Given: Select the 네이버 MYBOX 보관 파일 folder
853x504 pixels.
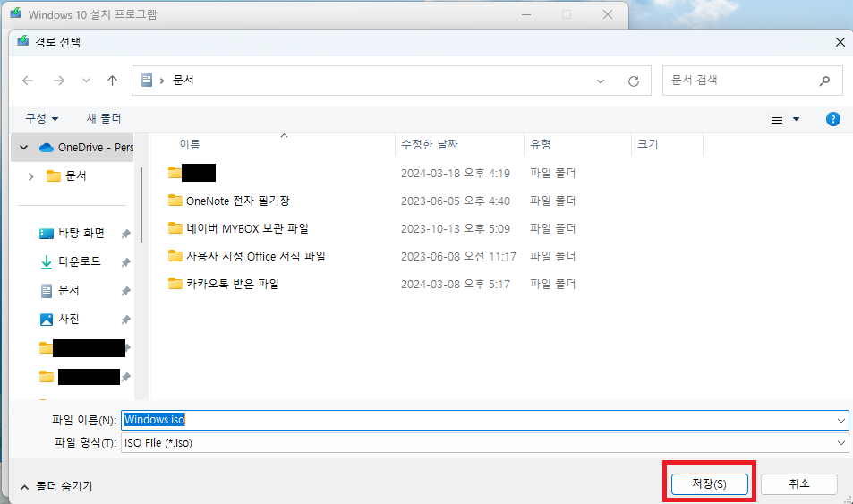Looking at the screenshot, I should 248,228.
